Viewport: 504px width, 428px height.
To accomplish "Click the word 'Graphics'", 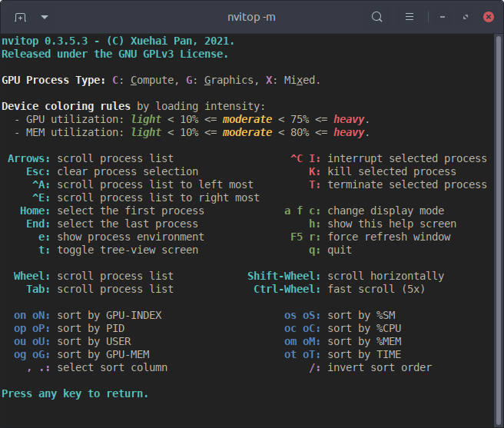I will tap(229, 80).
